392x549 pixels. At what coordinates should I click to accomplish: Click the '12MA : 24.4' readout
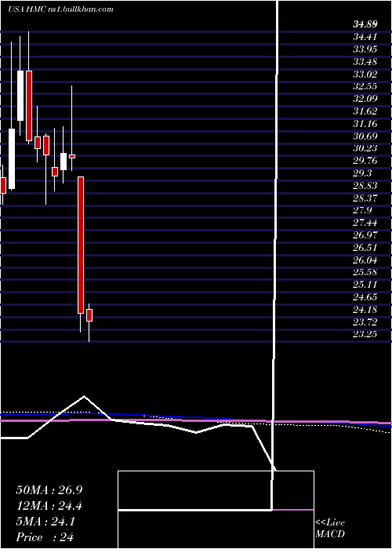[x=49, y=506]
